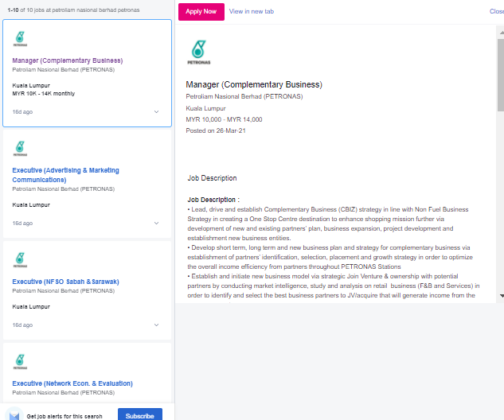This screenshot has height=420, width=504.
Task: Expand the Executive (Advertising & Marketing) card chevron
Action: [x=156, y=224]
